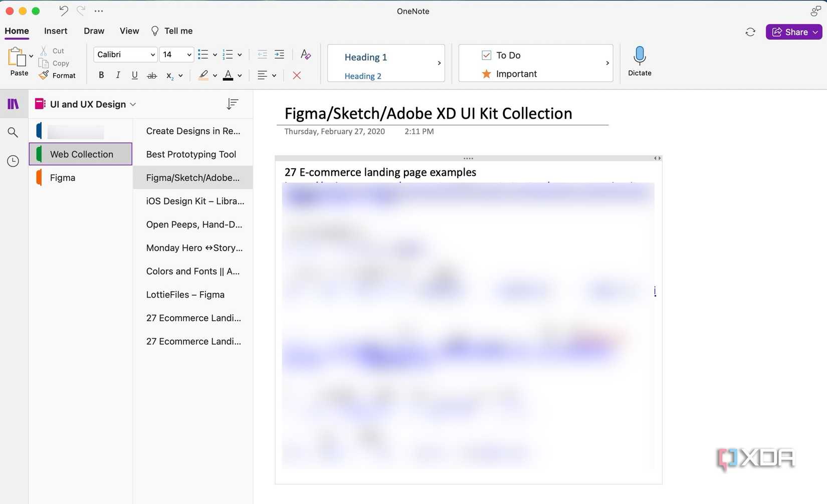Clear formatting with the red X
The width and height of the screenshot is (827, 504).
pyautogui.click(x=297, y=75)
